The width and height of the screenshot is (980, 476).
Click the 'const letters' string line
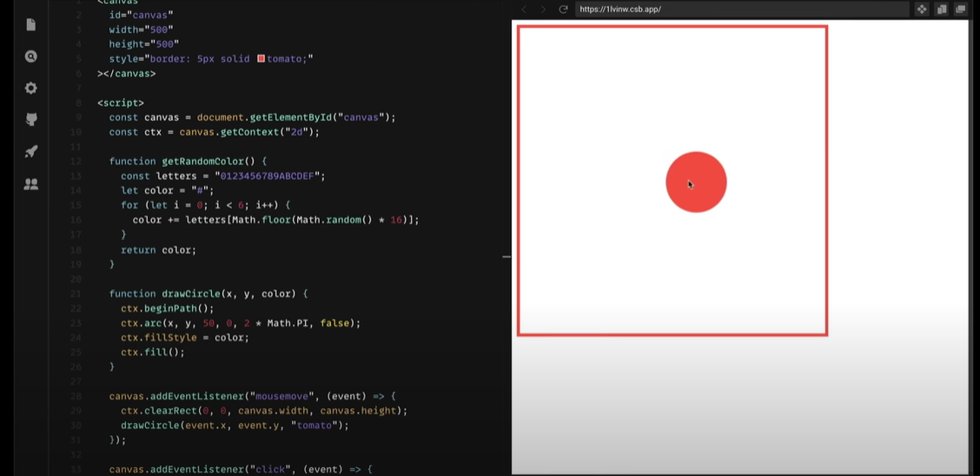tap(223, 176)
